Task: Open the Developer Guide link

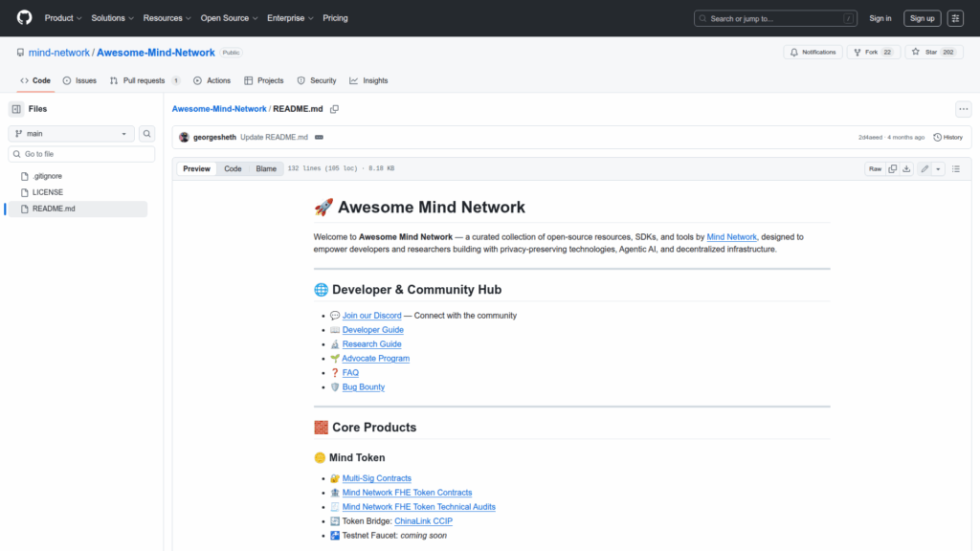Action: click(x=373, y=330)
